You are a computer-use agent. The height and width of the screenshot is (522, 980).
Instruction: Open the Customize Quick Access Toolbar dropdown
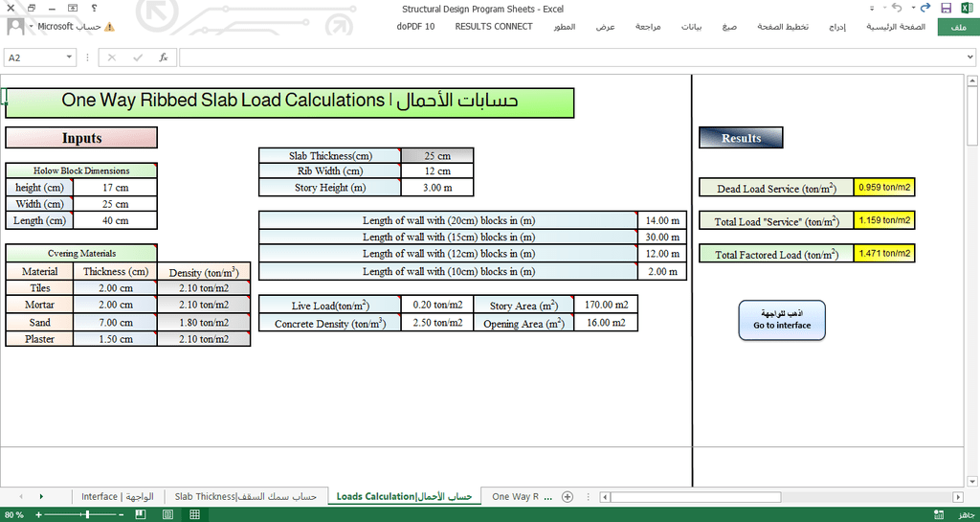pos(872,9)
